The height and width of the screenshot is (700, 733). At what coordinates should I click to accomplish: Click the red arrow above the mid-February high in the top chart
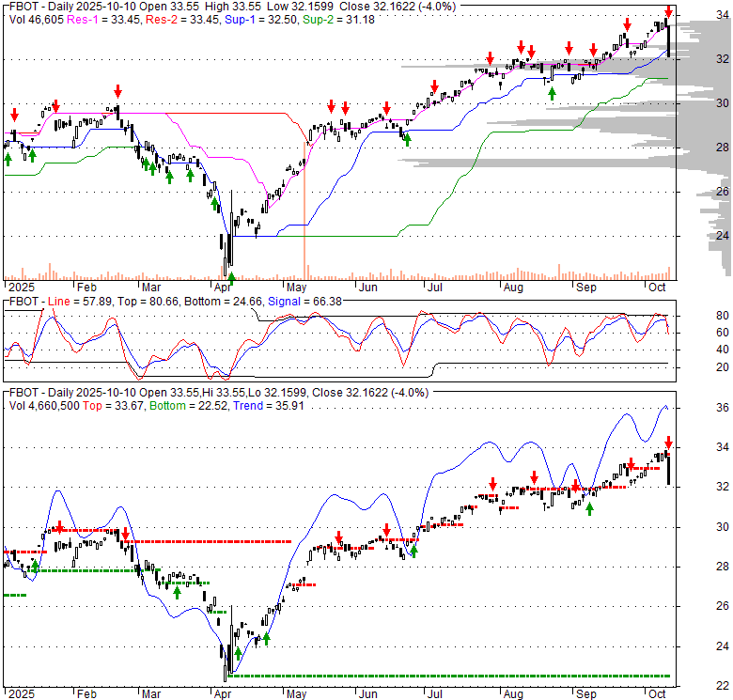coord(118,91)
